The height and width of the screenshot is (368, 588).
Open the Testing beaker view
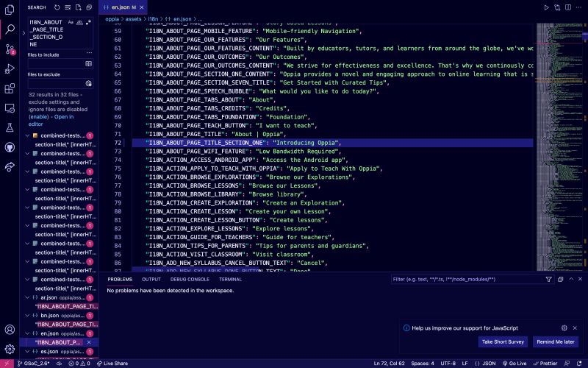[x=10, y=127]
